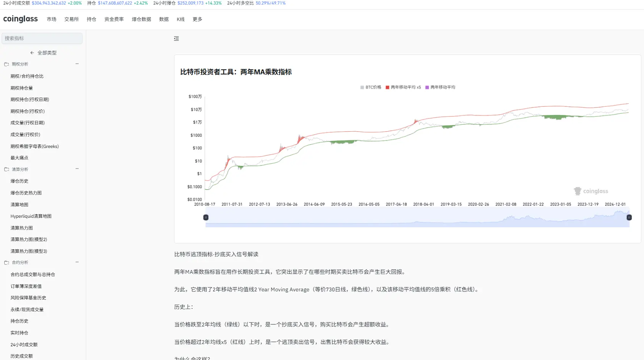This screenshot has width=644, height=360.
Task: Open the 持仓 menu
Action: (x=92, y=19)
